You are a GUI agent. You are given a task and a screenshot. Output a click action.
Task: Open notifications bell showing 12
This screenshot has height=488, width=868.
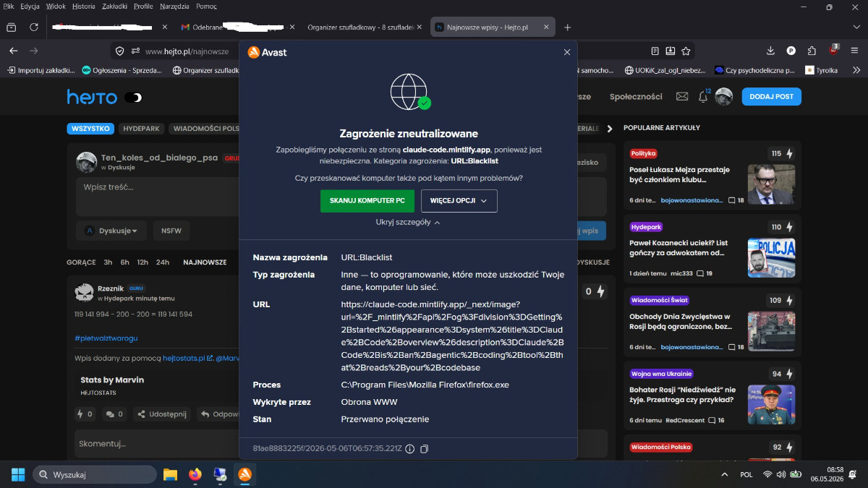pyautogui.click(x=703, y=97)
